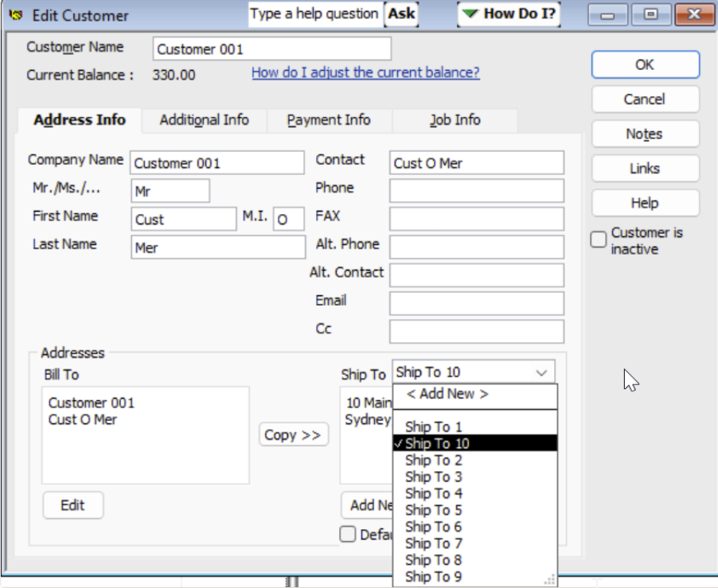This screenshot has width=718, height=588.
Task: Confirm changes with the OK button
Action: (646, 64)
